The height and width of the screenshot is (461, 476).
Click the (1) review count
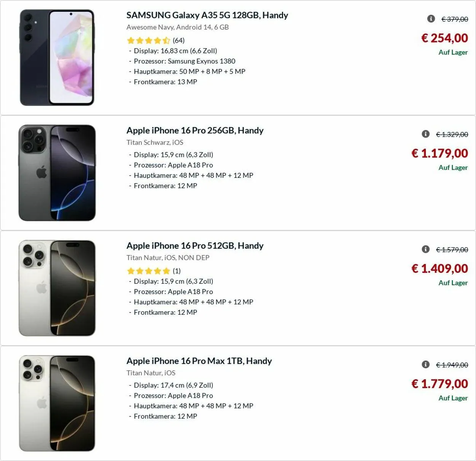(x=177, y=271)
